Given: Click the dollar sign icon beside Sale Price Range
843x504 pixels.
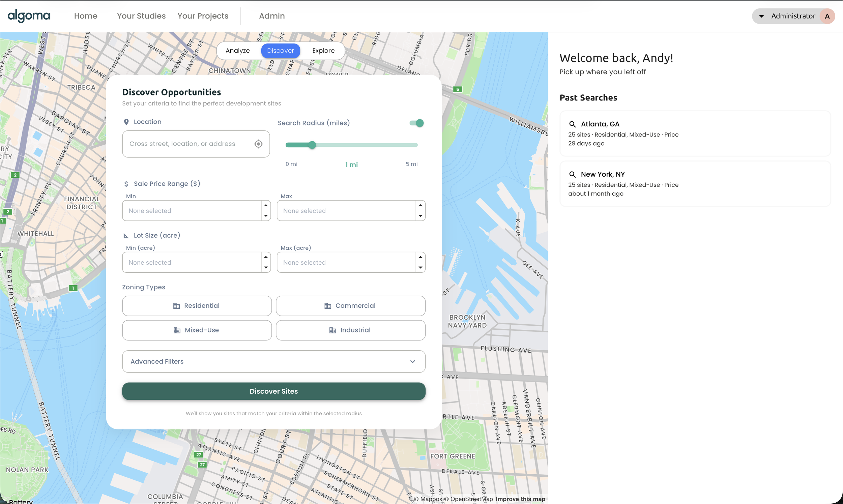Looking at the screenshot, I should [x=126, y=183].
